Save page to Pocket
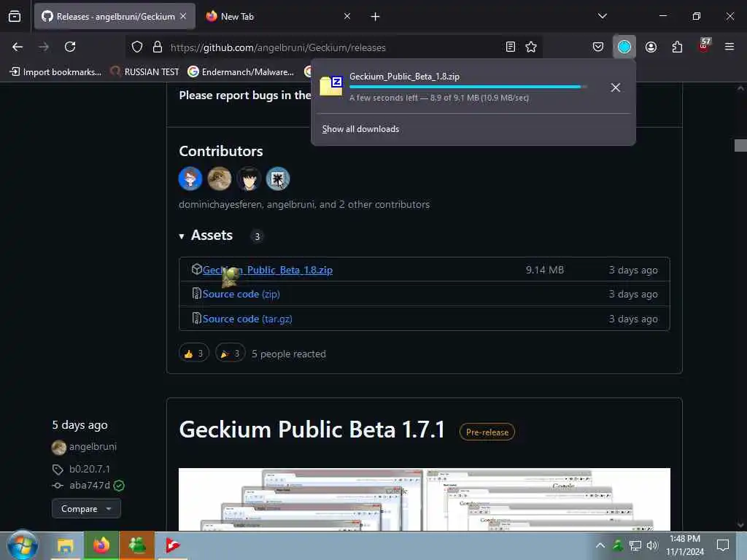The image size is (747, 560). pyautogui.click(x=598, y=47)
